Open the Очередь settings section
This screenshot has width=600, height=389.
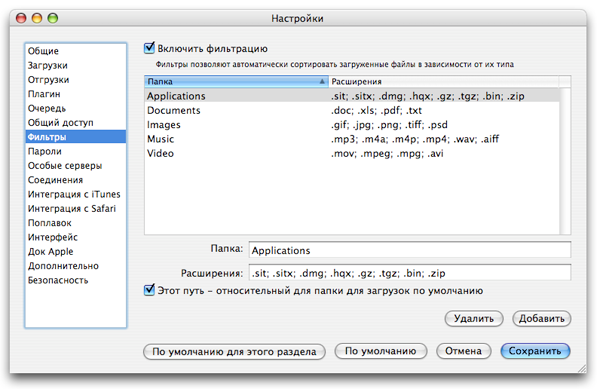75,108
